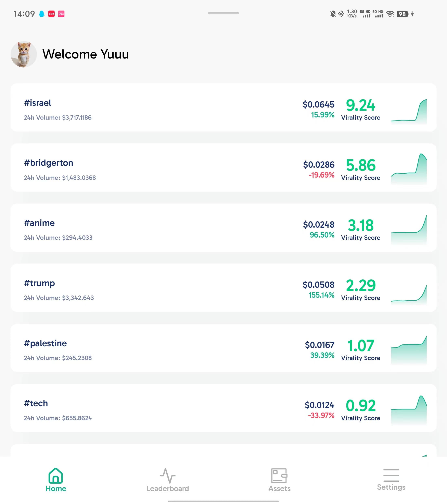The height and width of the screenshot is (504, 447).
Task: Tap the #anime 3.18 virality score
Action: [360, 225]
